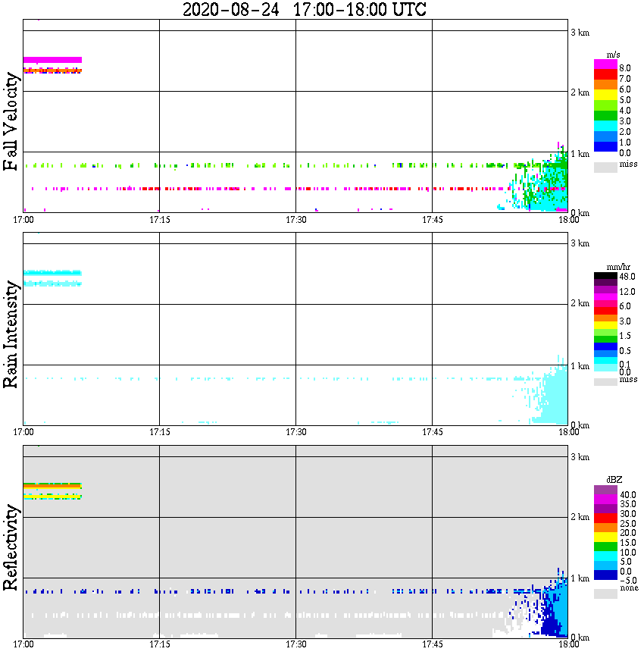Image resolution: width=644 pixels, height=658 pixels.
Task: Click the chart title date 2020-08-24
Action: pyautogui.click(x=231, y=9)
